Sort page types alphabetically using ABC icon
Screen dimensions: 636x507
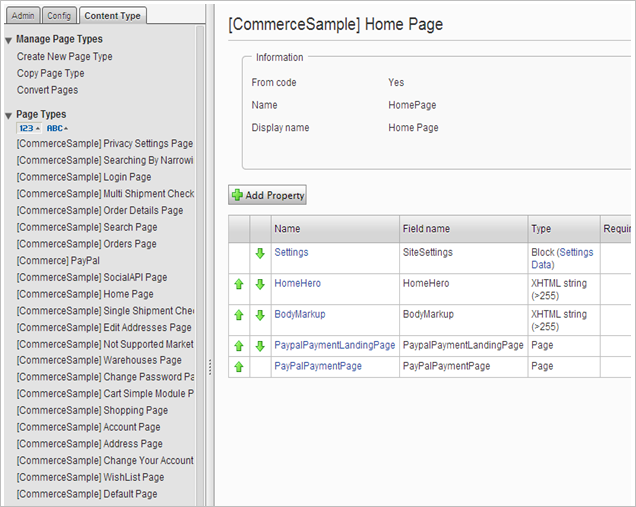coord(58,129)
